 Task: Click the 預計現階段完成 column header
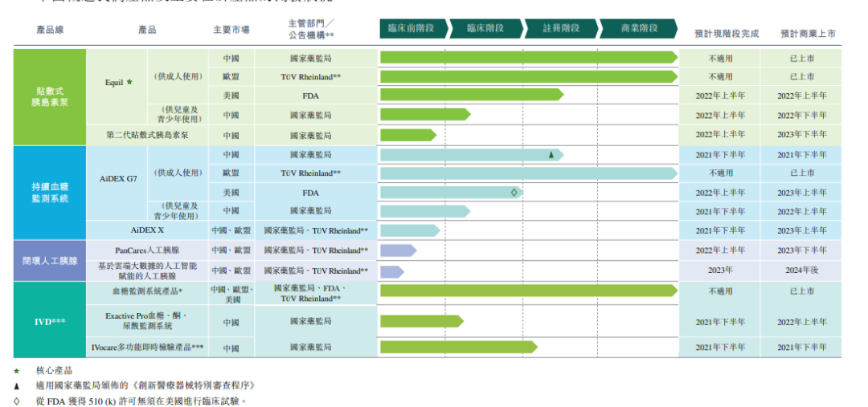[727, 34]
